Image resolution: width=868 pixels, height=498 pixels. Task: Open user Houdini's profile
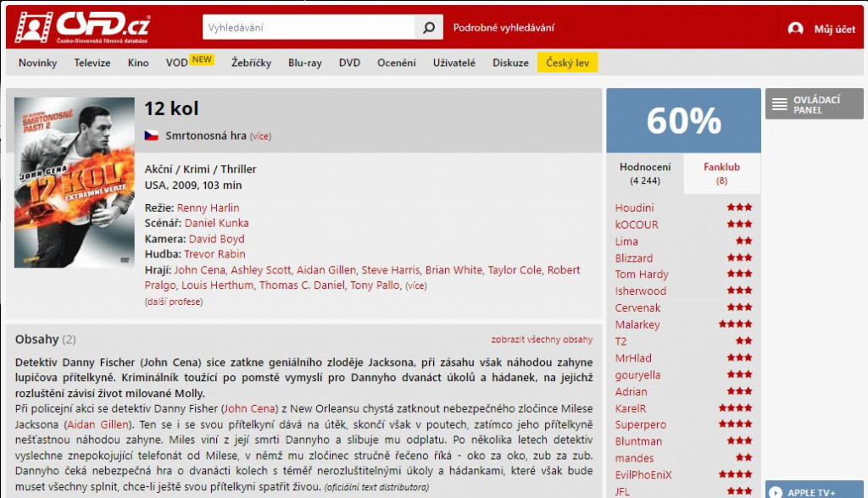point(634,208)
